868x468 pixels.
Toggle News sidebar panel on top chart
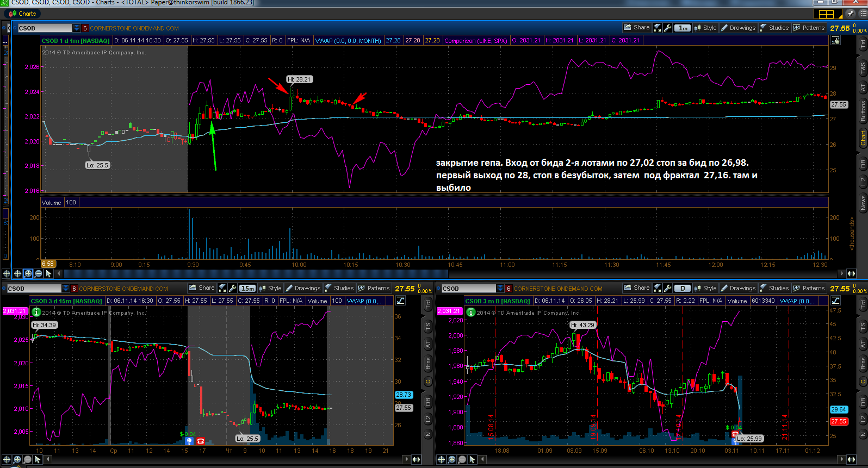tap(863, 203)
